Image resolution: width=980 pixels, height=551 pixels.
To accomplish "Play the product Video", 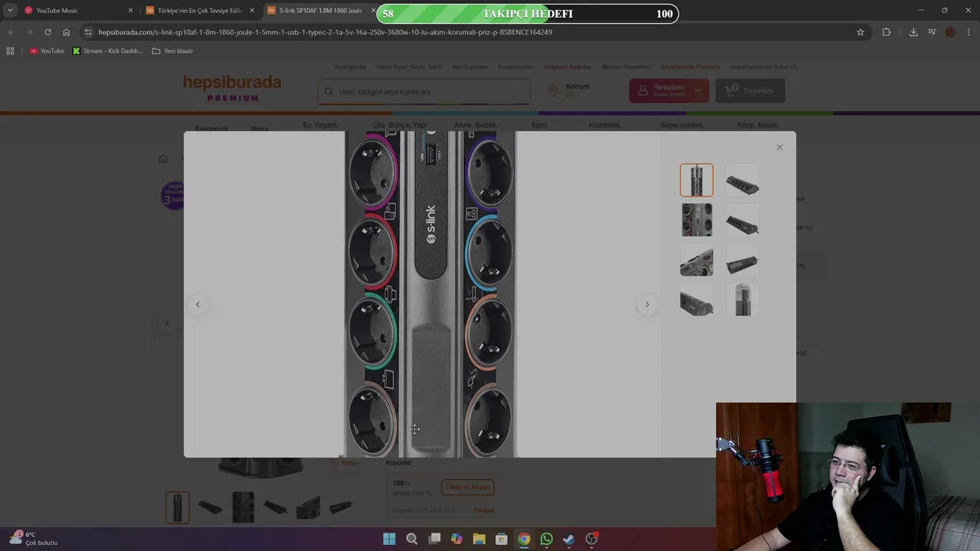I will click(x=344, y=463).
